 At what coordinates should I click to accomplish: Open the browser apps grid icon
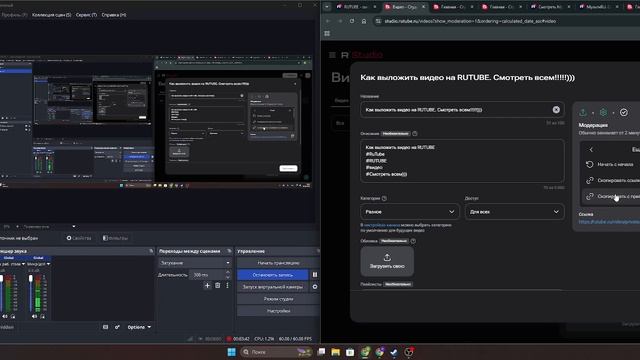tap(327, 33)
